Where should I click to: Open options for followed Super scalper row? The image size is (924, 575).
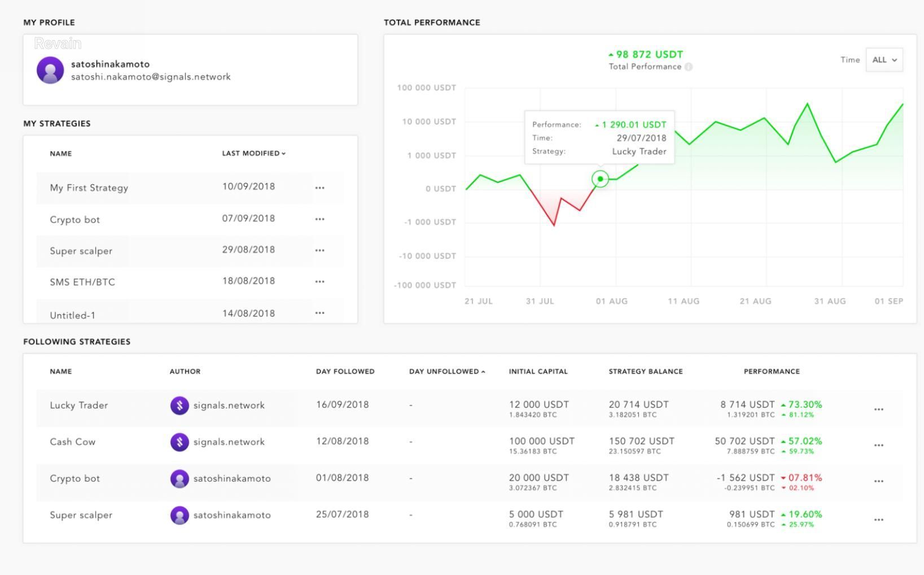coord(878,520)
